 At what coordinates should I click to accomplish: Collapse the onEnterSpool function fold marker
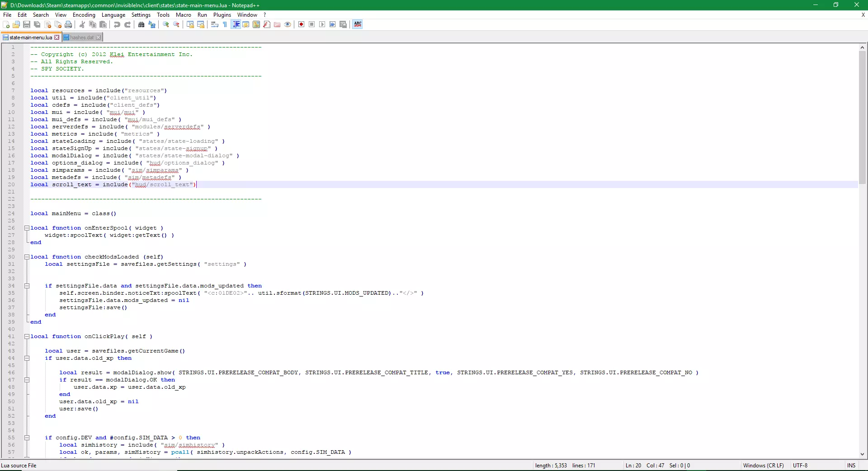[27, 228]
